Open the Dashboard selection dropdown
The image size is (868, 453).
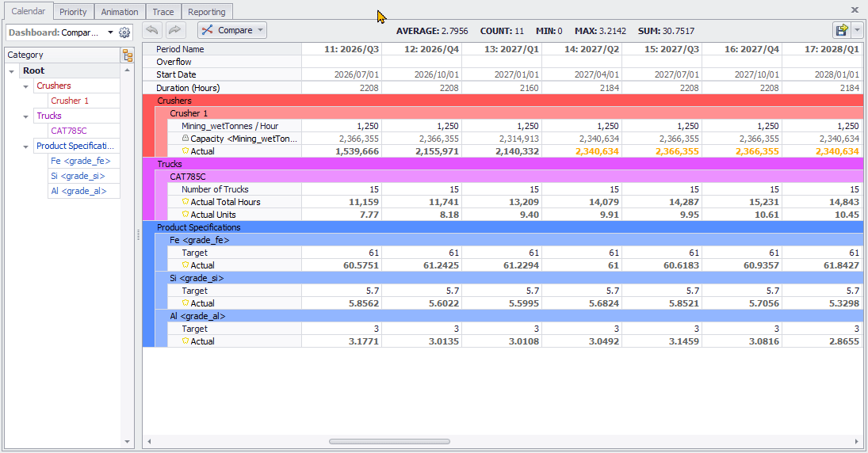click(x=110, y=32)
